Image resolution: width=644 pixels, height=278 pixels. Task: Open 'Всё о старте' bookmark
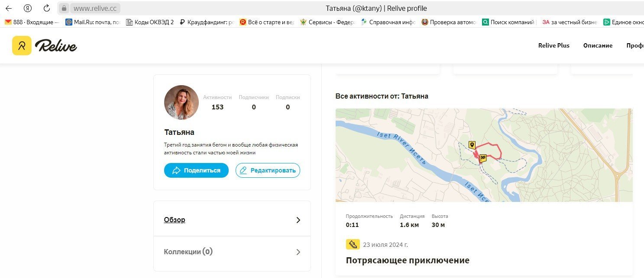tap(267, 22)
